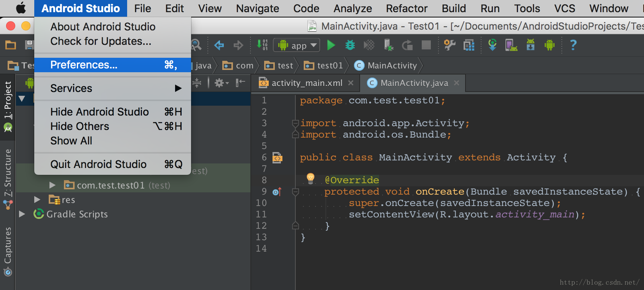The width and height of the screenshot is (644, 290).
Task: Click the collapse all icon in project panel
Action: 197,82
